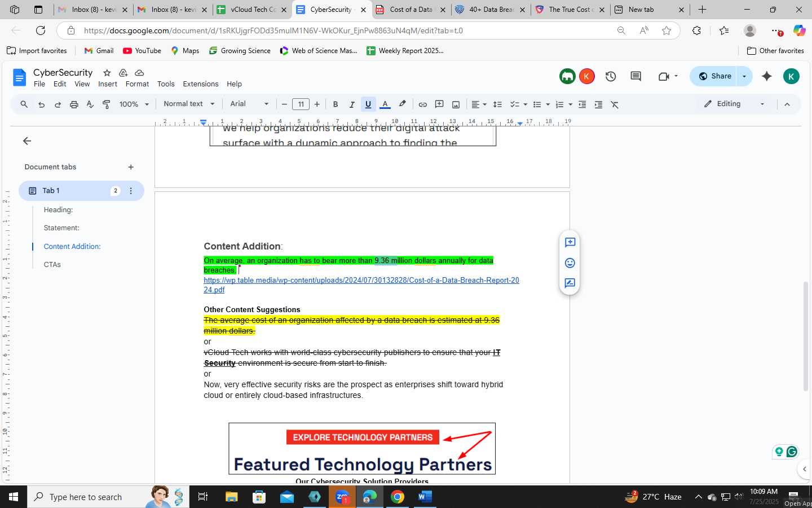This screenshot has height=508, width=812.
Task: Go to CTAs in the outline
Action: [52, 265]
